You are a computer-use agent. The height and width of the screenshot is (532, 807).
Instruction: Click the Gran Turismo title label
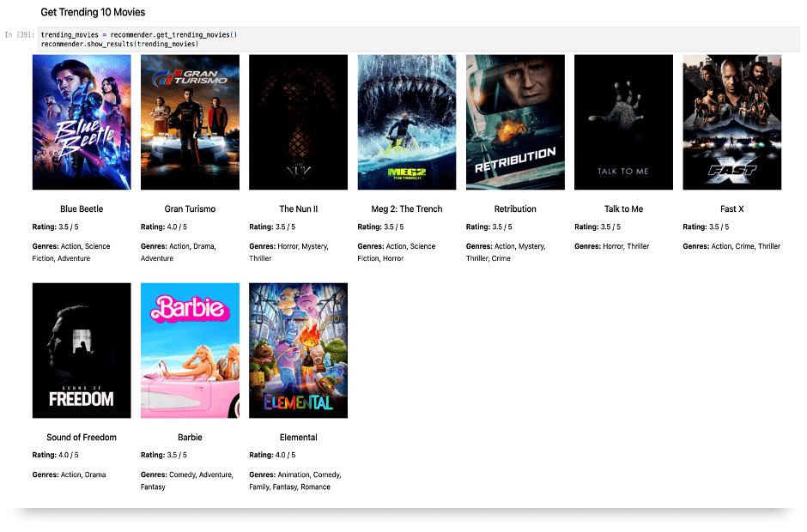(190, 209)
